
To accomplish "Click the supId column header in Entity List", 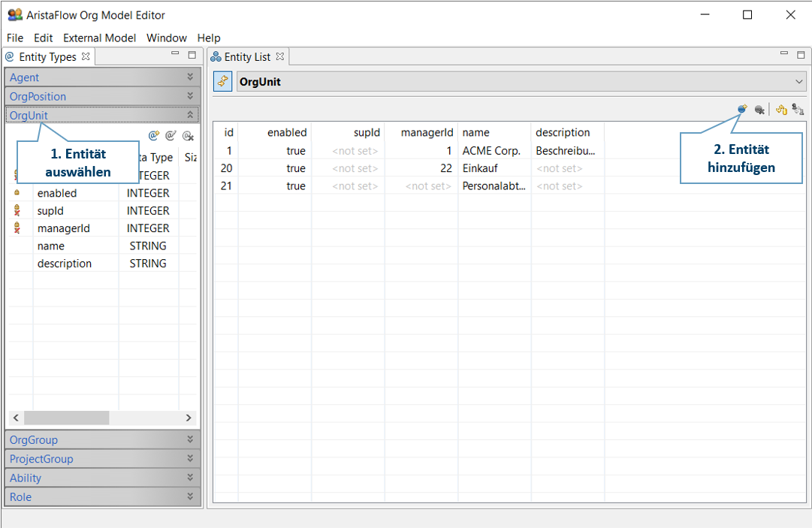I will tap(348, 132).
